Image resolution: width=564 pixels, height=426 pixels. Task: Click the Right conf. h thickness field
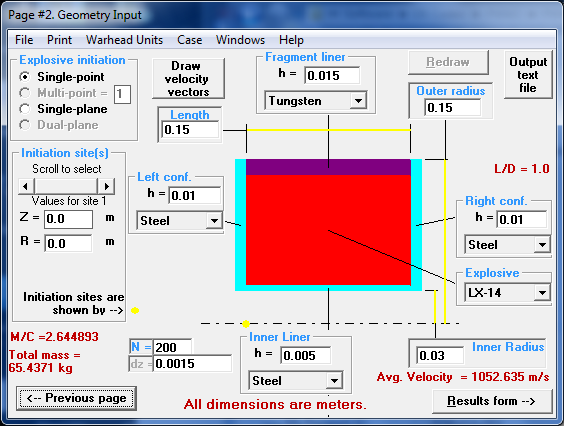522,219
